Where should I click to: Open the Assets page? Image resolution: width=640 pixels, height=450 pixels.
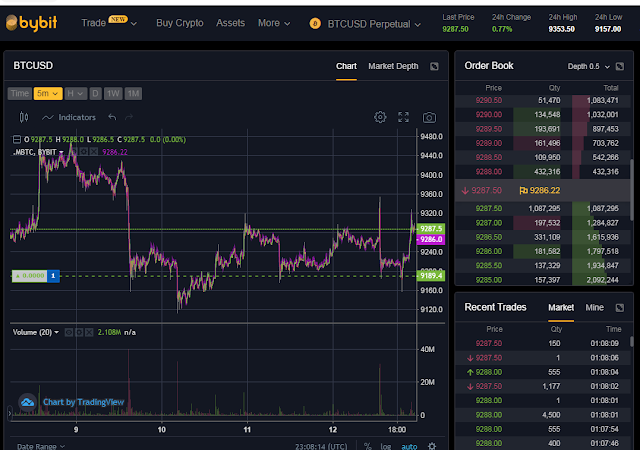point(231,23)
